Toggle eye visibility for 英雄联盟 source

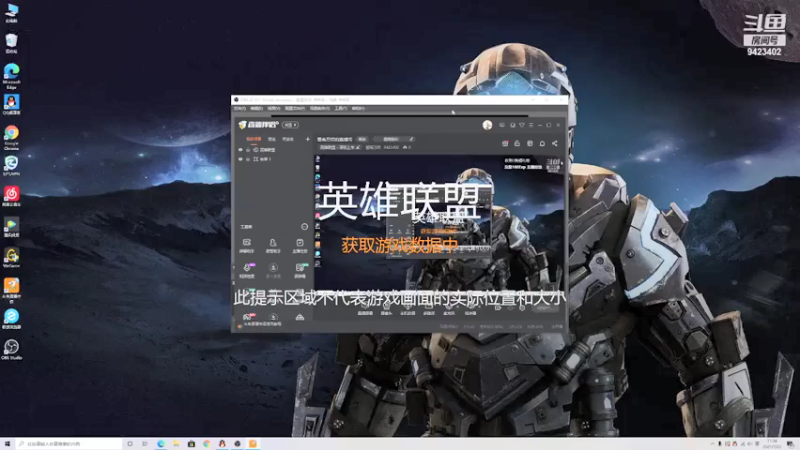(x=240, y=150)
